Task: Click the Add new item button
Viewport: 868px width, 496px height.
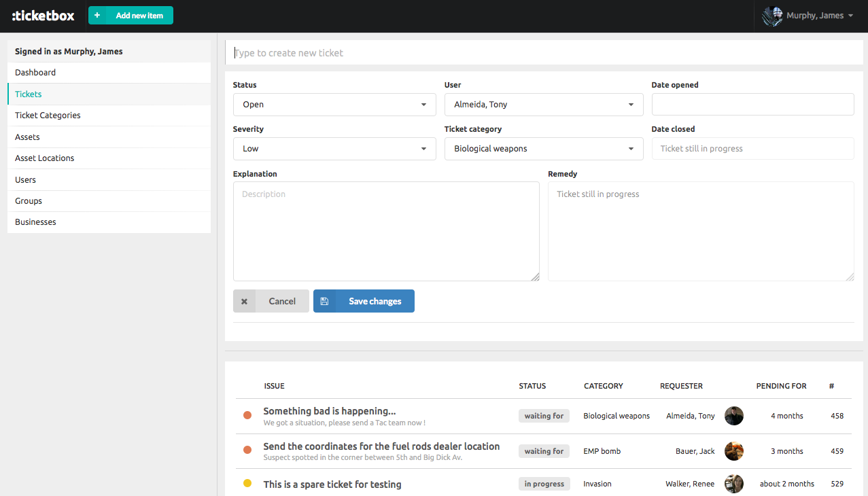Action: [131, 15]
